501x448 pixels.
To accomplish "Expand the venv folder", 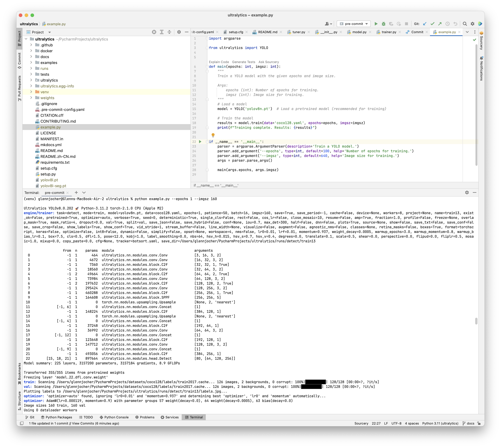I will 31,92.
